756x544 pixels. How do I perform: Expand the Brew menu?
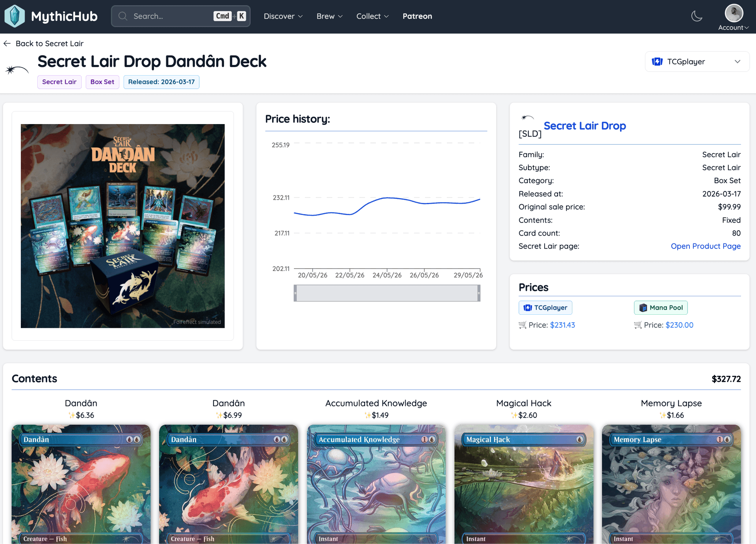[330, 16]
